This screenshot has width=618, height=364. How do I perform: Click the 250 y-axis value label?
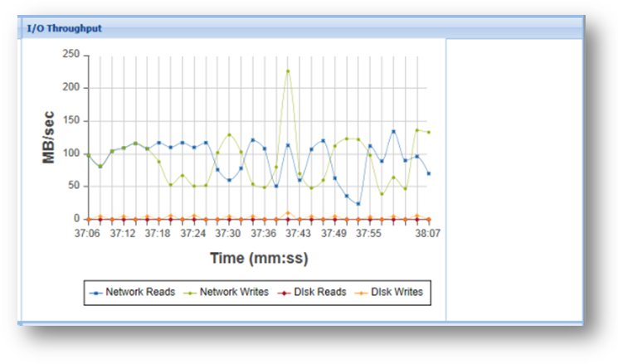tap(71, 55)
